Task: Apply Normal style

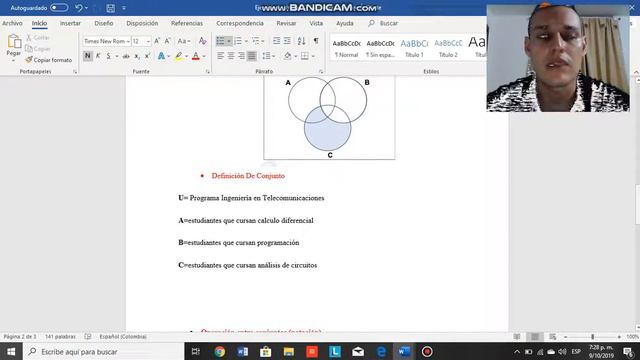Action: point(347,48)
